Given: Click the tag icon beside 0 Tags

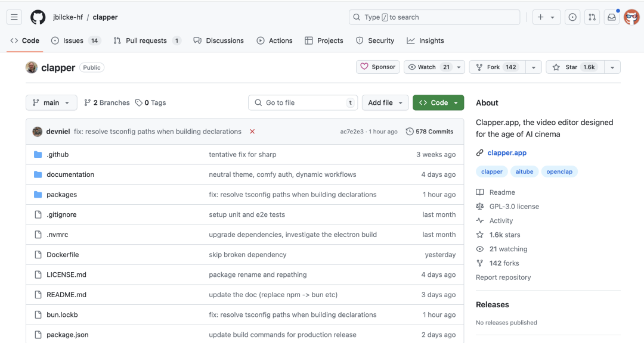Looking at the screenshot, I should (x=139, y=102).
